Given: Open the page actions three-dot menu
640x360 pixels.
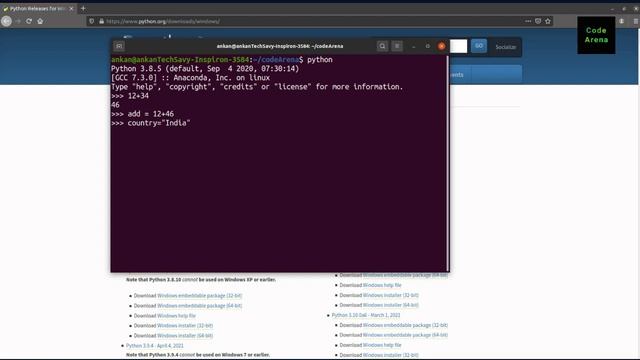Looking at the screenshot, I should pos(528,21).
